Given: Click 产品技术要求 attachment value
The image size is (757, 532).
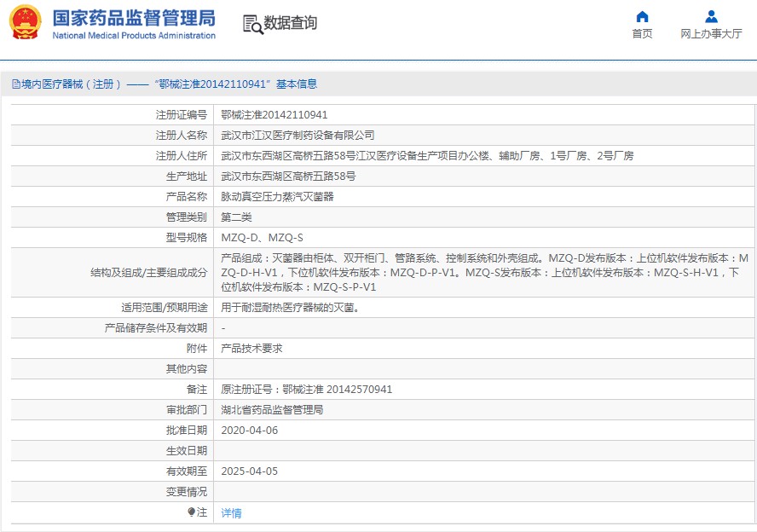Looking at the screenshot, I should 251,349.
